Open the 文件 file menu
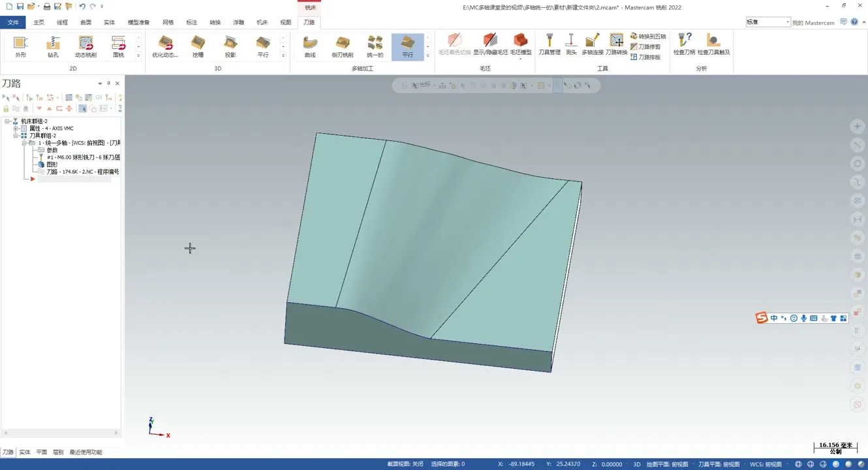Viewport: 868px width, 470px height. pos(13,22)
